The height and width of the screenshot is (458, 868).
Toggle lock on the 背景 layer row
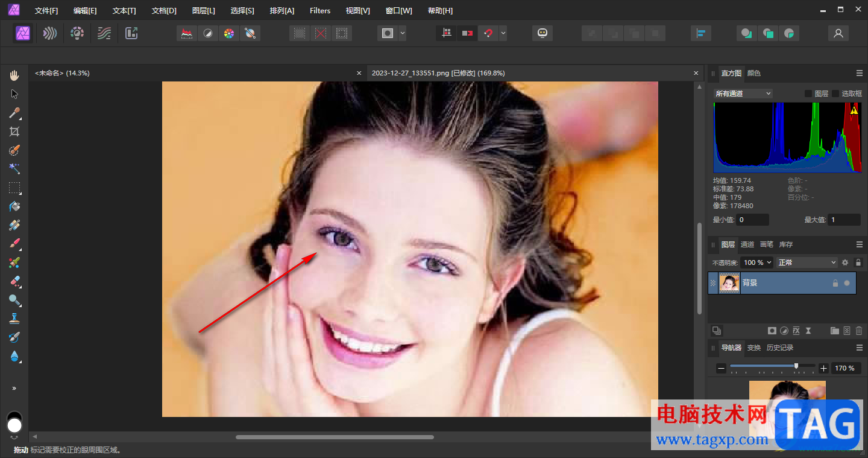tap(835, 283)
